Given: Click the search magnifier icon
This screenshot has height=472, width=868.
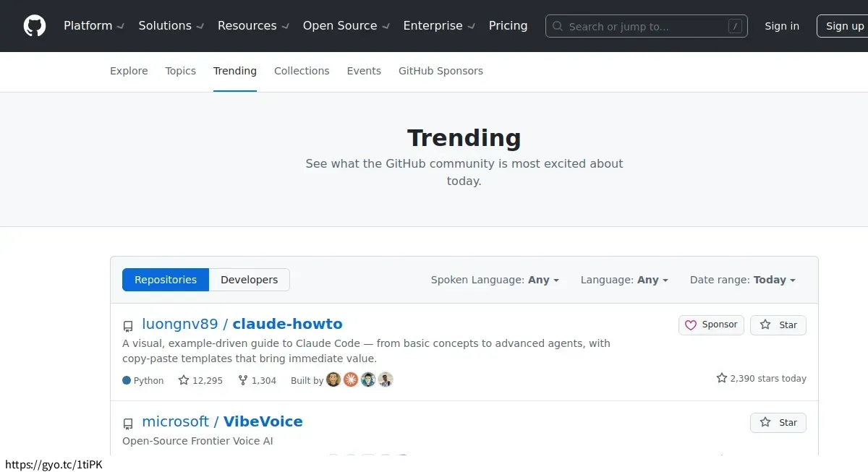Looking at the screenshot, I should pyautogui.click(x=558, y=27).
